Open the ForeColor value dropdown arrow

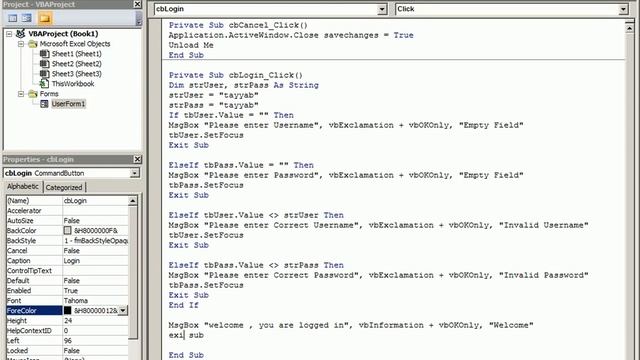[123, 311]
